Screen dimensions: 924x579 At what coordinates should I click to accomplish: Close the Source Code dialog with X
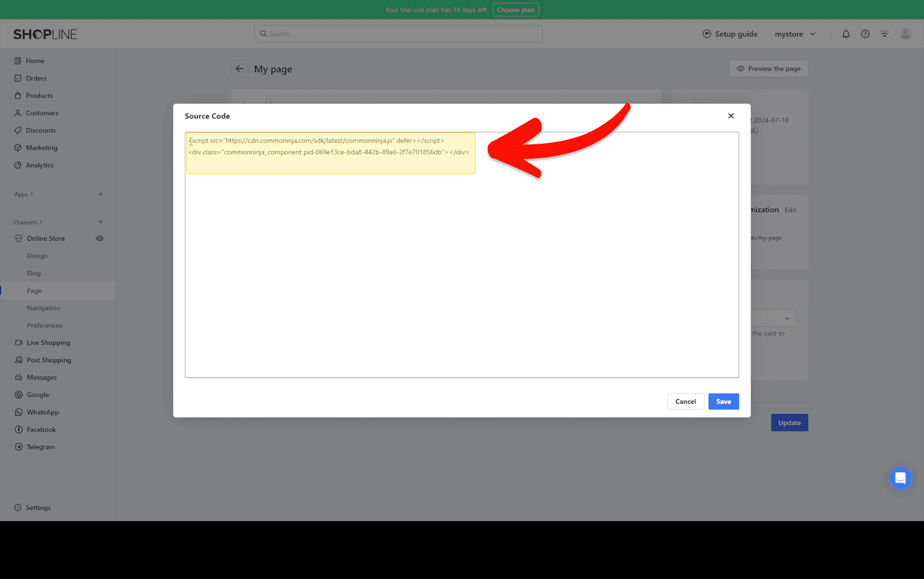point(731,116)
